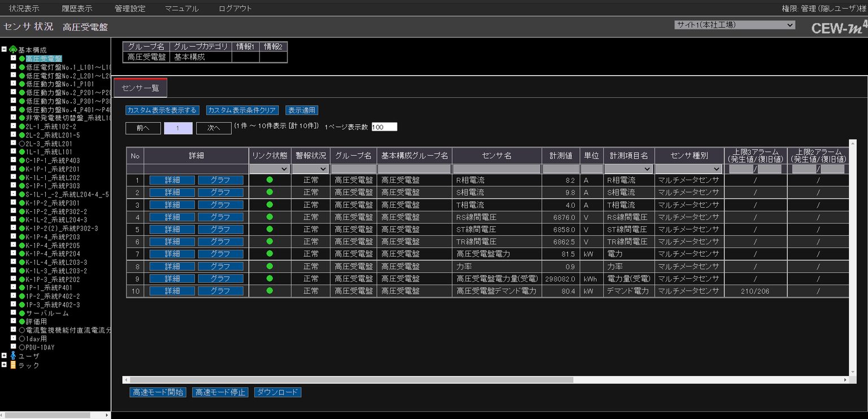The width and height of the screenshot is (868, 419).
Task: Open the 管理設定 menu
Action: pos(130,8)
